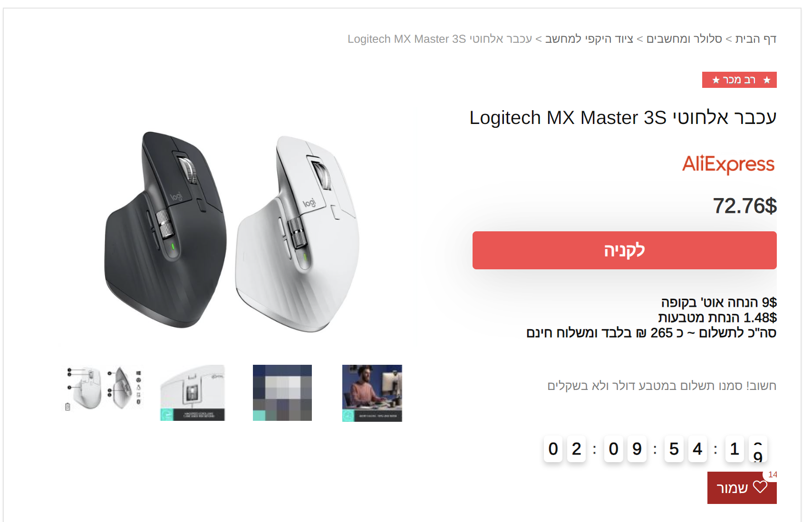Click the red best seller star badge
812x522 pixels.
click(739, 80)
